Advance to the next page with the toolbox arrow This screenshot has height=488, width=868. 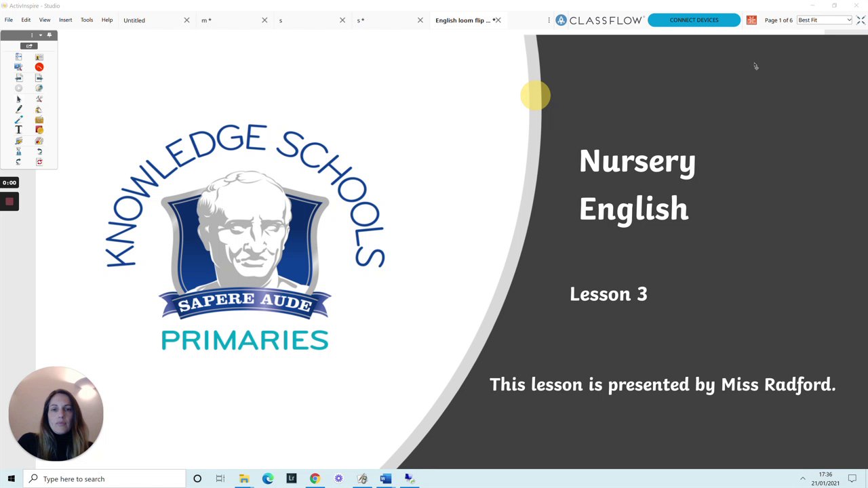39,78
